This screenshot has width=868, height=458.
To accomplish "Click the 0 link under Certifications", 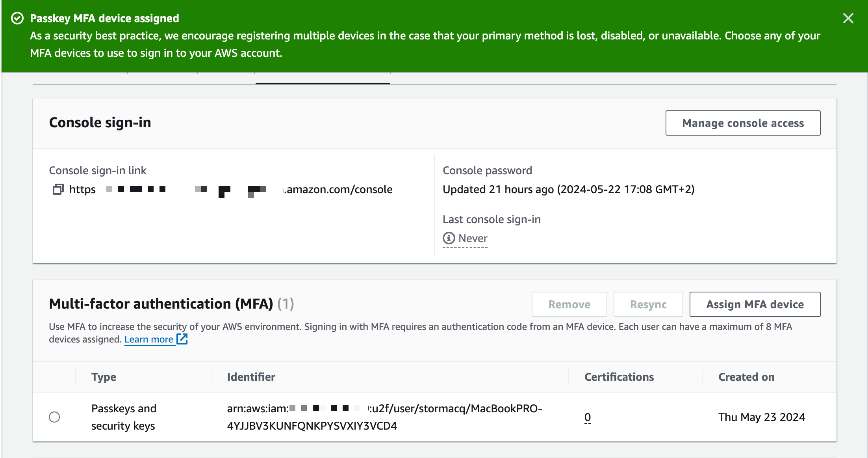I will [587, 417].
